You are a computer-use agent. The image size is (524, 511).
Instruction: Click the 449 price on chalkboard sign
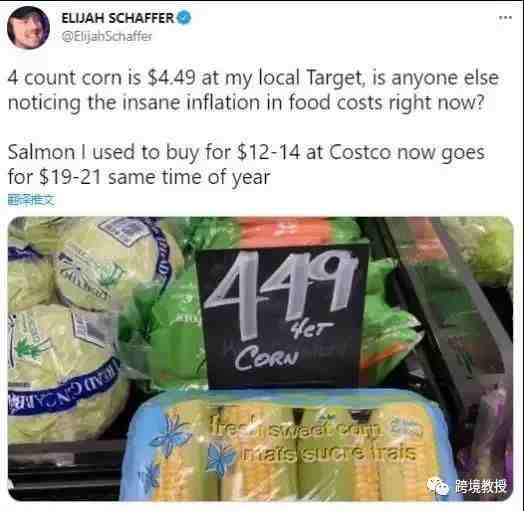pyautogui.click(x=279, y=291)
